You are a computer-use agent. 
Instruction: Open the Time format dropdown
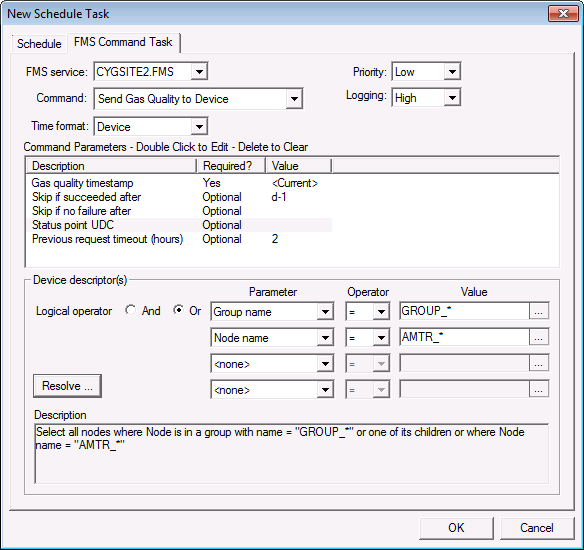[199, 127]
